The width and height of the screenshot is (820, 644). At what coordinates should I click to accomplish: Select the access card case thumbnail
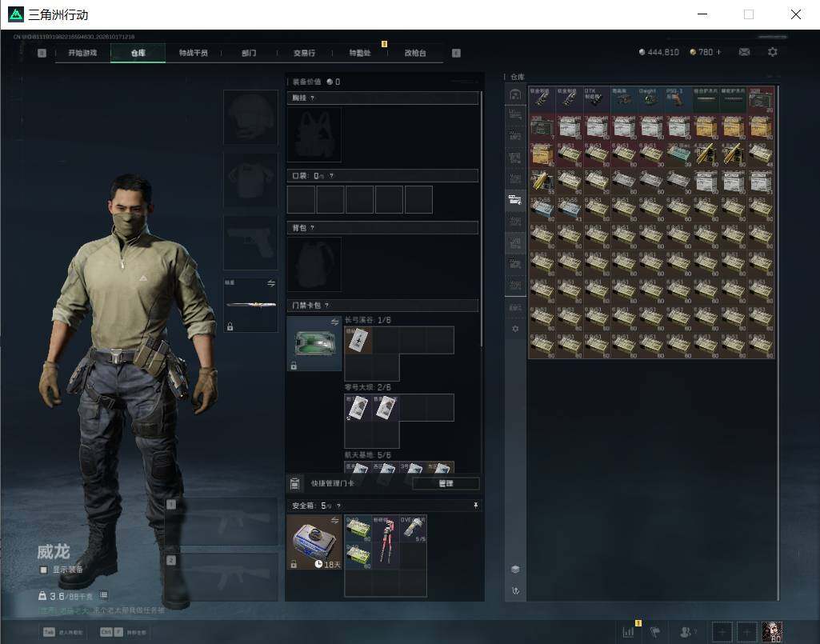(x=314, y=344)
